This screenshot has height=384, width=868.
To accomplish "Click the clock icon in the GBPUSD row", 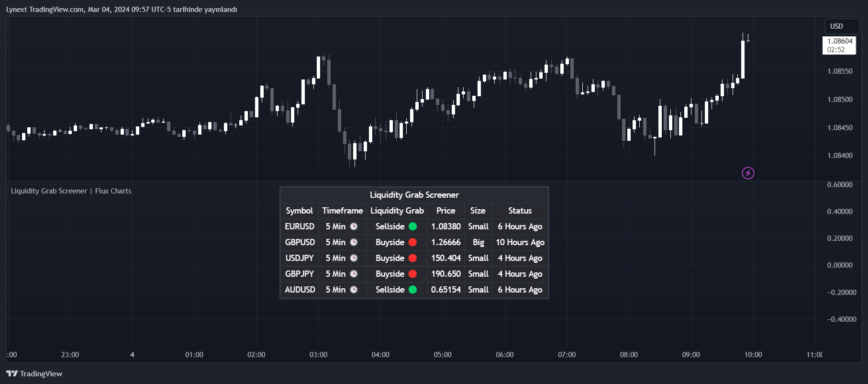I will point(354,242).
